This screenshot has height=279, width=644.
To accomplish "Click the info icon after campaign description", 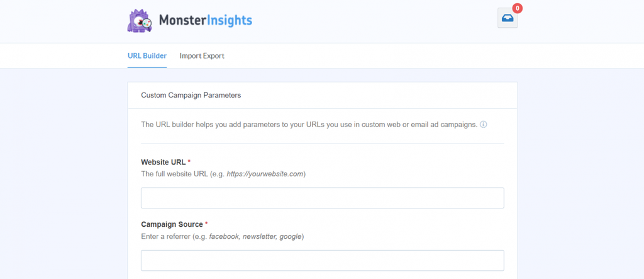I will click(484, 124).
